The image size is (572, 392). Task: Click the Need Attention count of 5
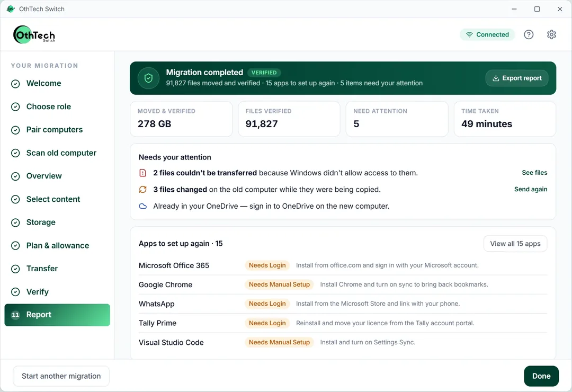[x=356, y=124]
